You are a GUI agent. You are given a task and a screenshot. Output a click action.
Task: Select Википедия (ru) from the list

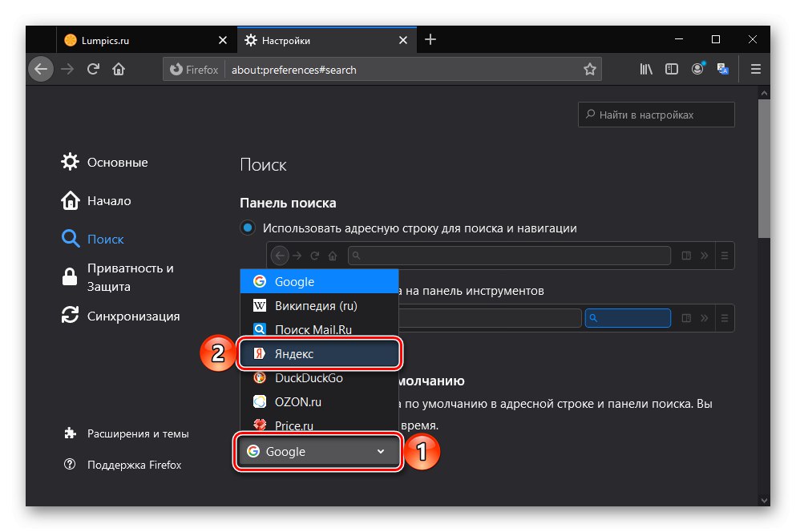click(x=318, y=305)
